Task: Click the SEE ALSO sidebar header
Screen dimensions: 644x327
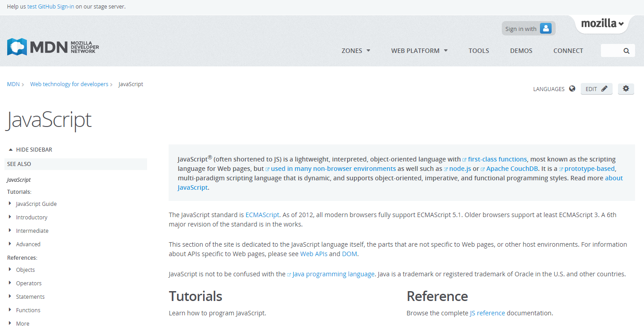Action: point(76,164)
